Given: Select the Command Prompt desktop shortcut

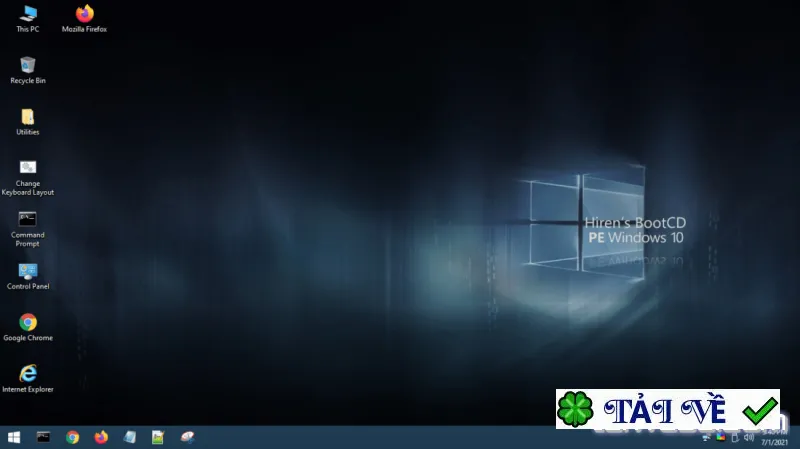Looking at the screenshot, I should (x=28, y=229).
